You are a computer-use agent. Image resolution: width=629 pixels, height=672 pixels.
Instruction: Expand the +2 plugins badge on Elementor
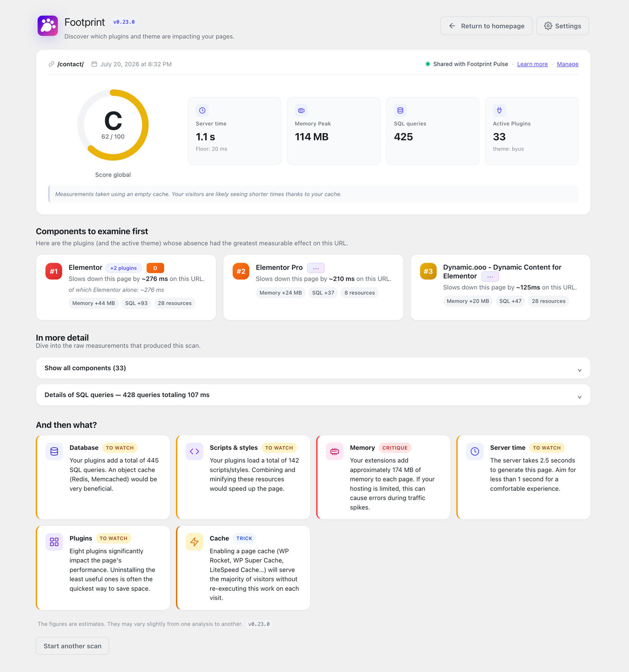123,268
